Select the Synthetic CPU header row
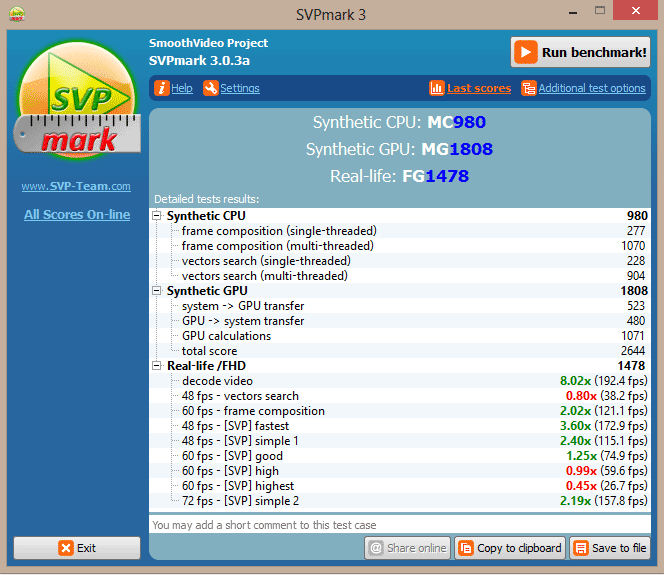 pyautogui.click(x=400, y=216)
